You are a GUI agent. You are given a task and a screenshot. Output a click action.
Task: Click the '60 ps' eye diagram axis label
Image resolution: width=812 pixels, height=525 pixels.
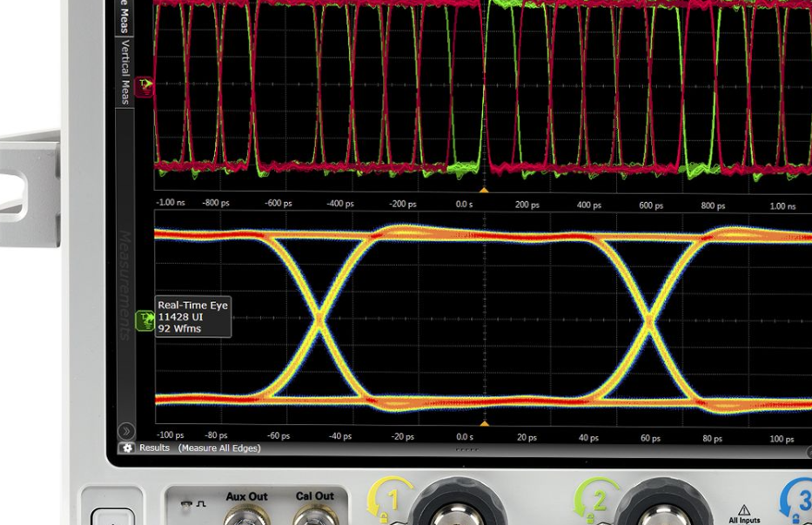(x=650, y=438)
